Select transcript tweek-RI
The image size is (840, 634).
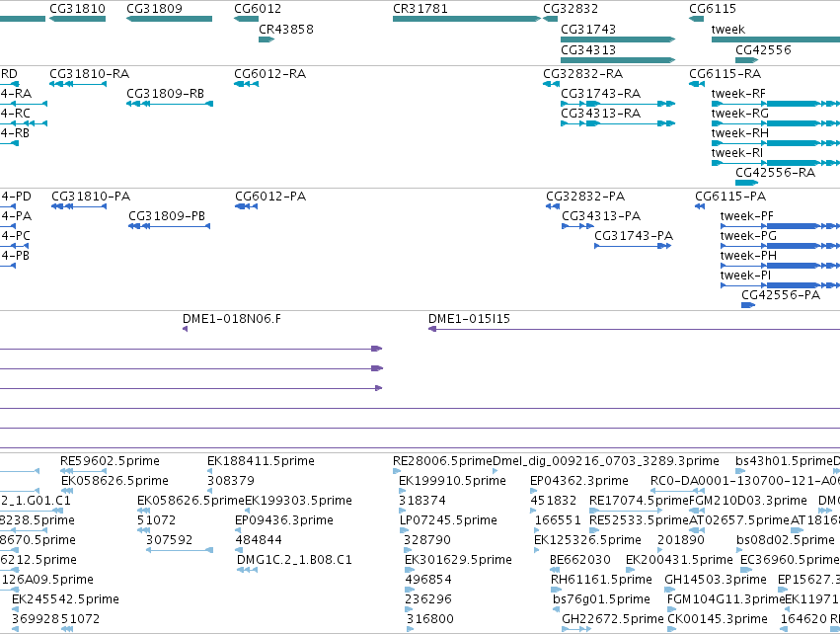737,153
